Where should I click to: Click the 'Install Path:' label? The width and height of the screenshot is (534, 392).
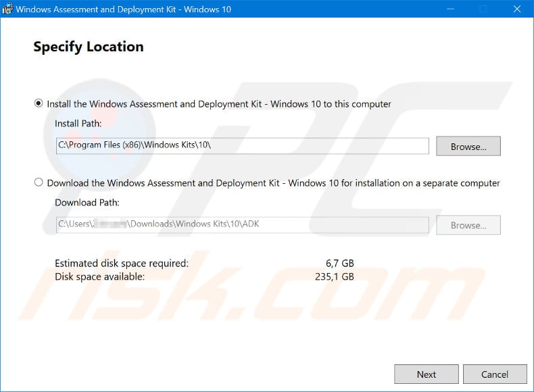[x=78, y=123]
